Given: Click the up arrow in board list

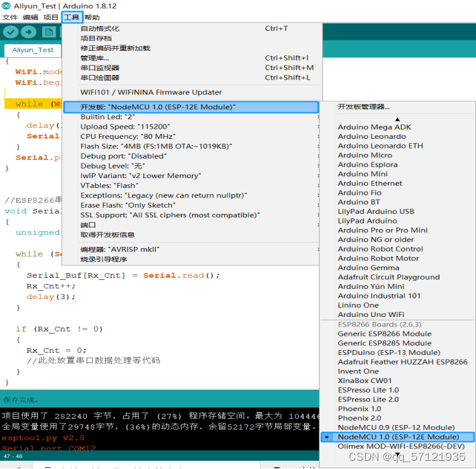Looking at the screenshot, I should point(398,119).
